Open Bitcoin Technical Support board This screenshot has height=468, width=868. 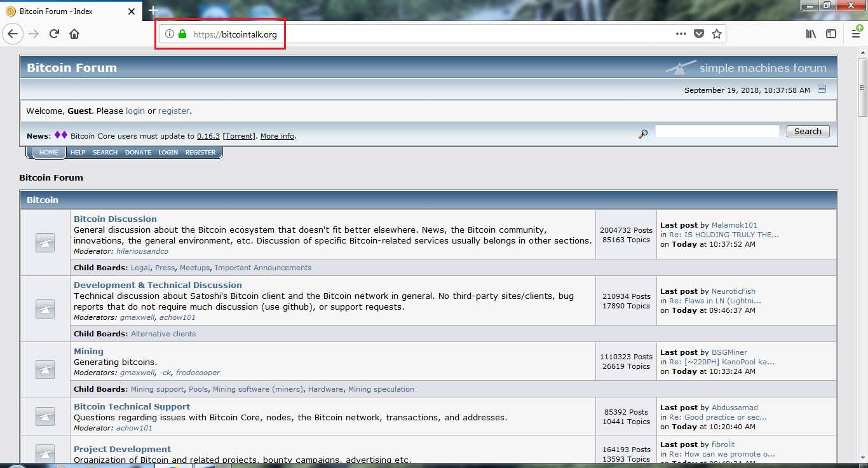pyautogui.click(x=132, y=406)
